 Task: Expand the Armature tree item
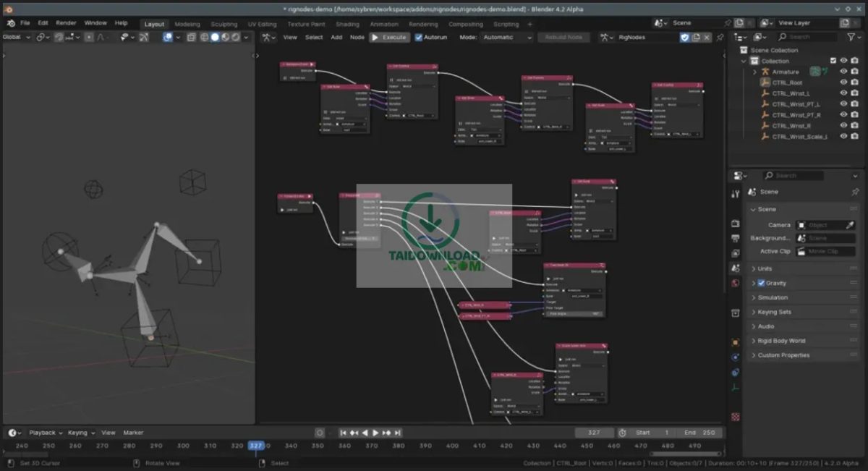[754, 72]
